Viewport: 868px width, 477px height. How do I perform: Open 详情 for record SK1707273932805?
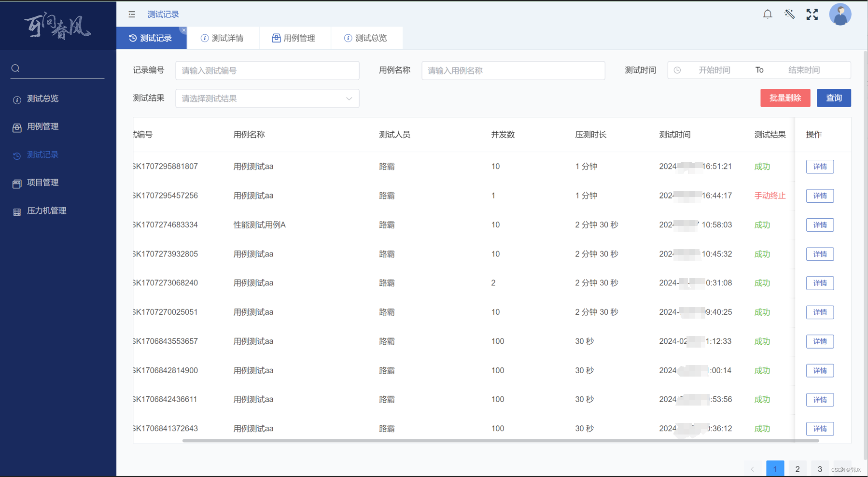(820, 254)
